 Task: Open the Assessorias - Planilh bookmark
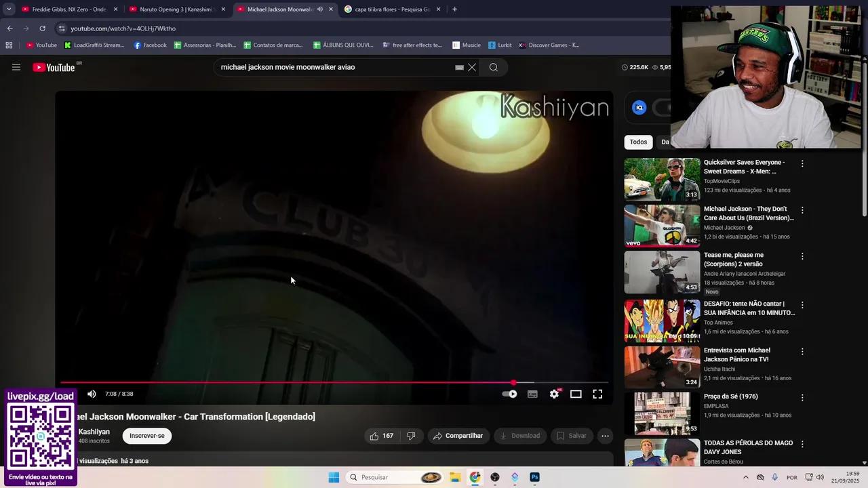[205, 45]
